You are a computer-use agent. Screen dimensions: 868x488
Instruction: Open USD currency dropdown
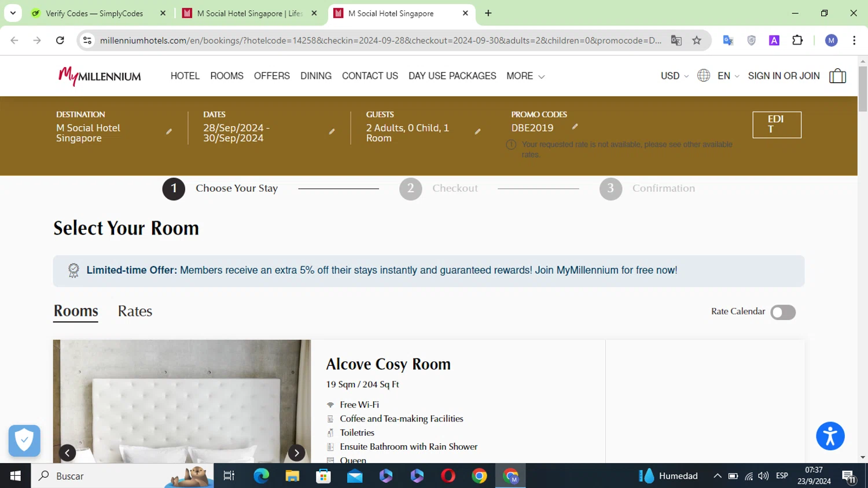pyautogui.click(x=675, y=76)
